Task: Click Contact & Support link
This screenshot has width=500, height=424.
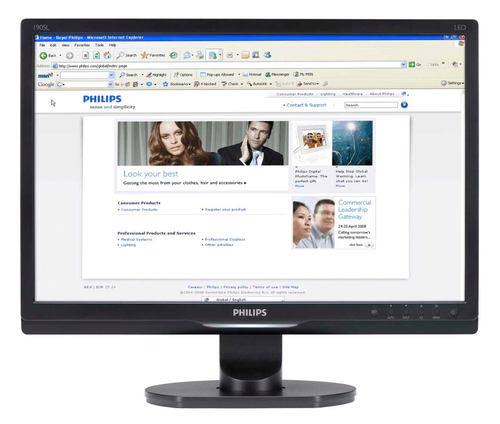Action: [306, 105]
